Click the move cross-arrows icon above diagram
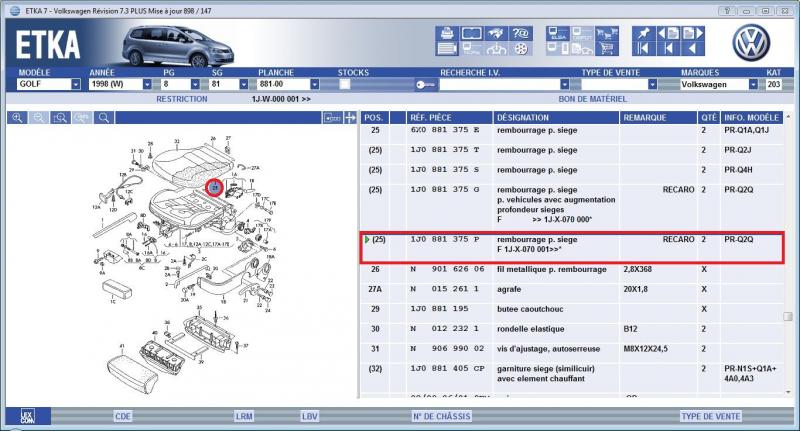 tap(350, 118)
